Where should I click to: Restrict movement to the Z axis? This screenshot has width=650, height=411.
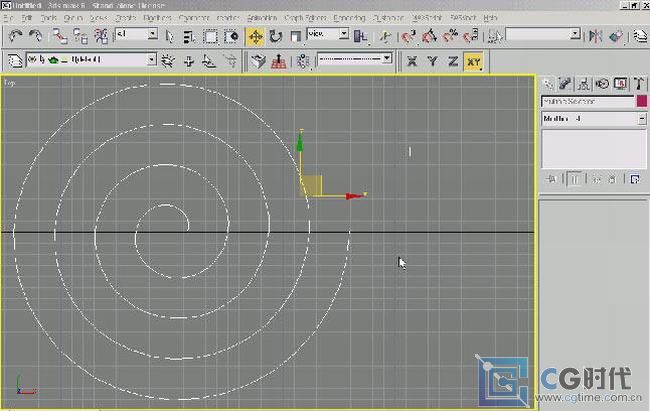[x=453, y=61]
